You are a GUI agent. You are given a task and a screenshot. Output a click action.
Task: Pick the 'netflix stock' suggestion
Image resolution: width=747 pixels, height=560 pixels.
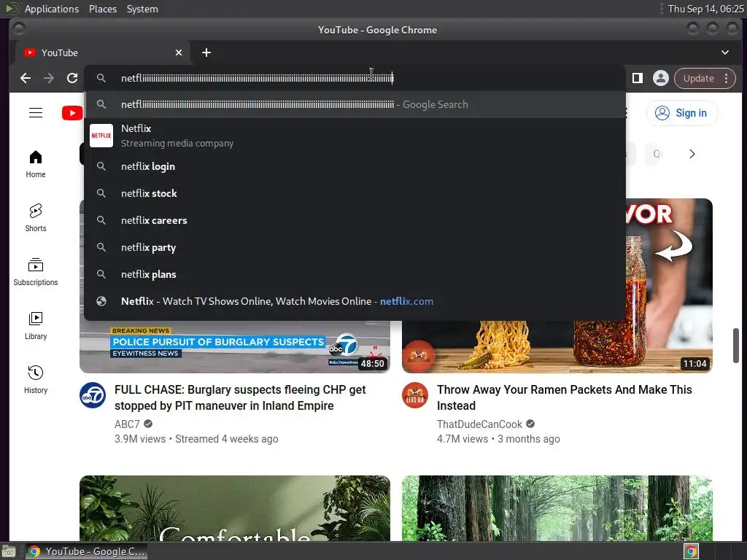(355, 193)
